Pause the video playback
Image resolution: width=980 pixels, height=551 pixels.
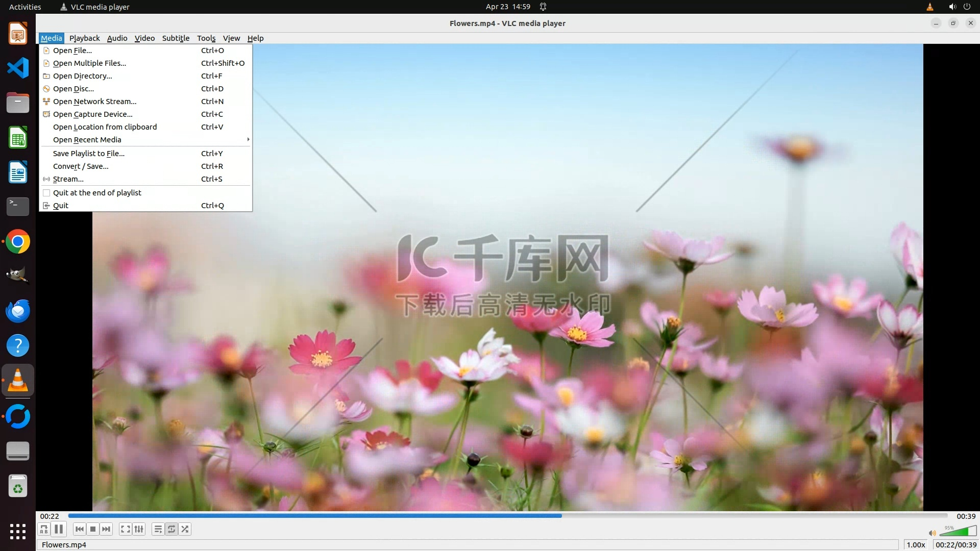point(59,530)
